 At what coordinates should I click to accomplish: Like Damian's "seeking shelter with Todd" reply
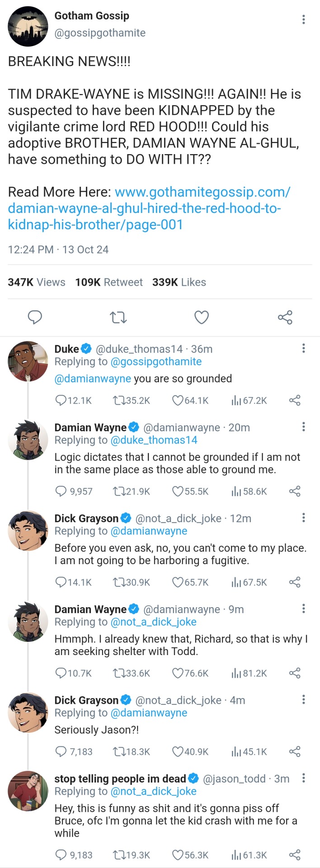point(178,673)
